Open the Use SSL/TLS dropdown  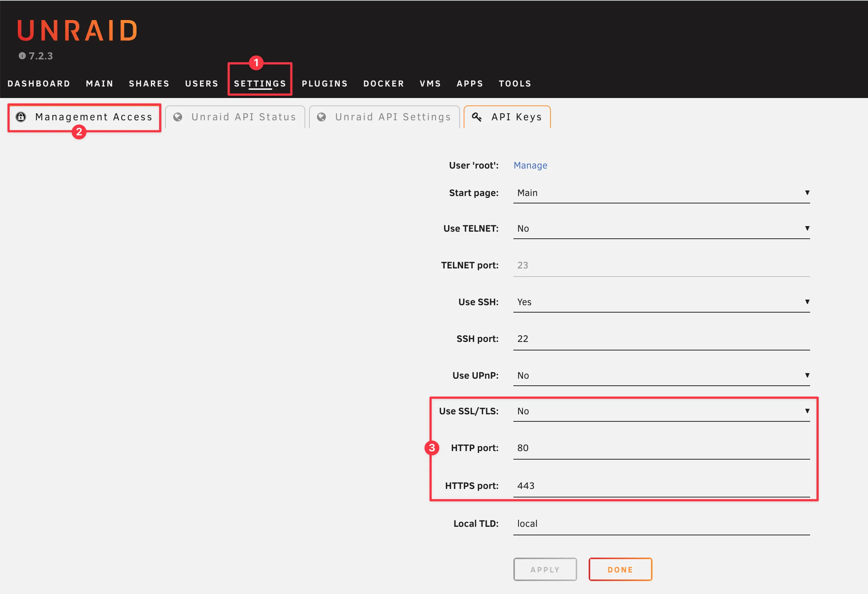661,412
